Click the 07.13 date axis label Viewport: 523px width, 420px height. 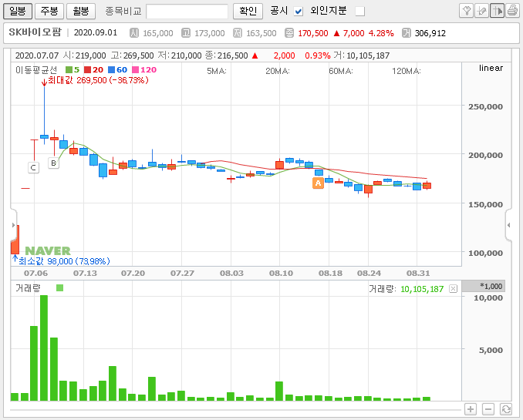[x=85, y=274]
